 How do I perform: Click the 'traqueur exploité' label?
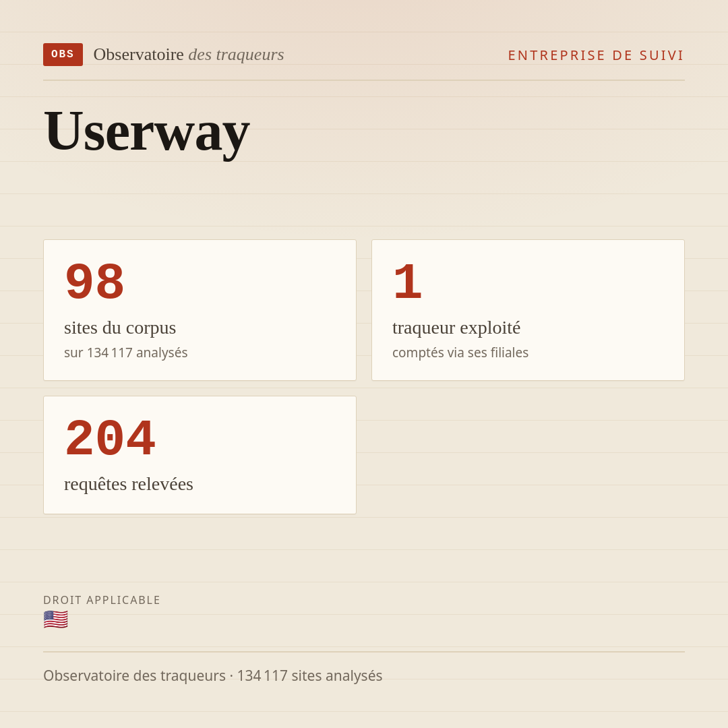click(456, 328)
